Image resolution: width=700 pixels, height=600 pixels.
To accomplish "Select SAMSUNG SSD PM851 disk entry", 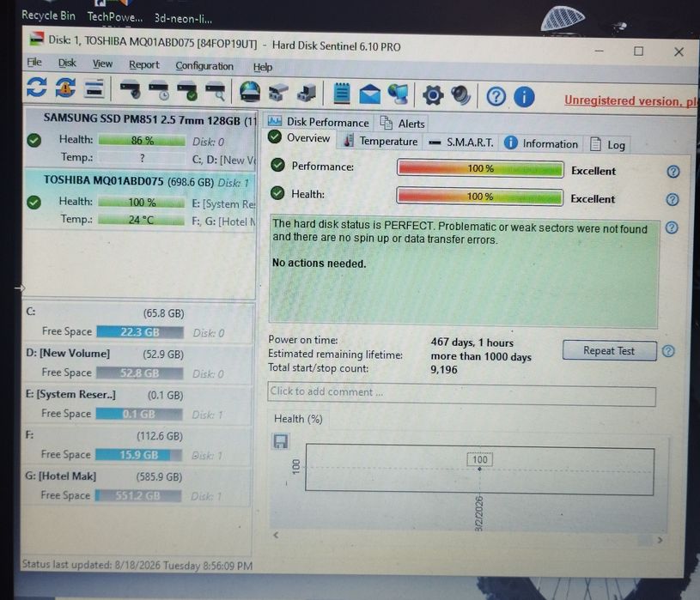I will (x=140, y=140).
